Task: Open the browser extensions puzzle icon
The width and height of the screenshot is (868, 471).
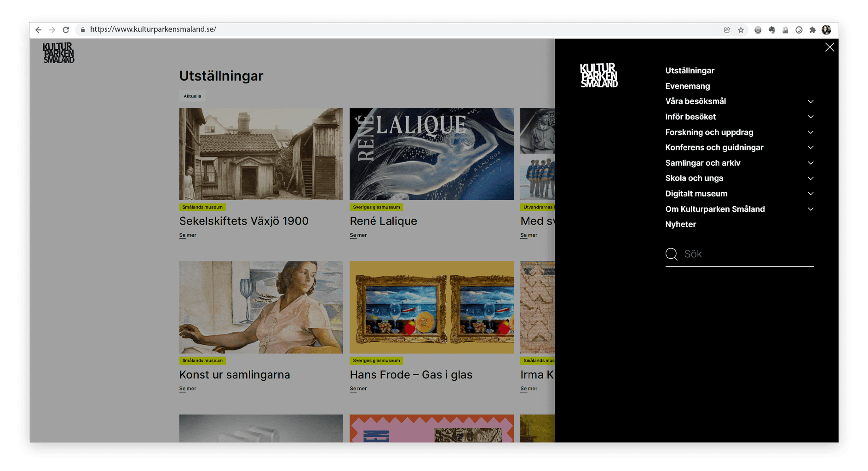Action: tap(812, 30)
